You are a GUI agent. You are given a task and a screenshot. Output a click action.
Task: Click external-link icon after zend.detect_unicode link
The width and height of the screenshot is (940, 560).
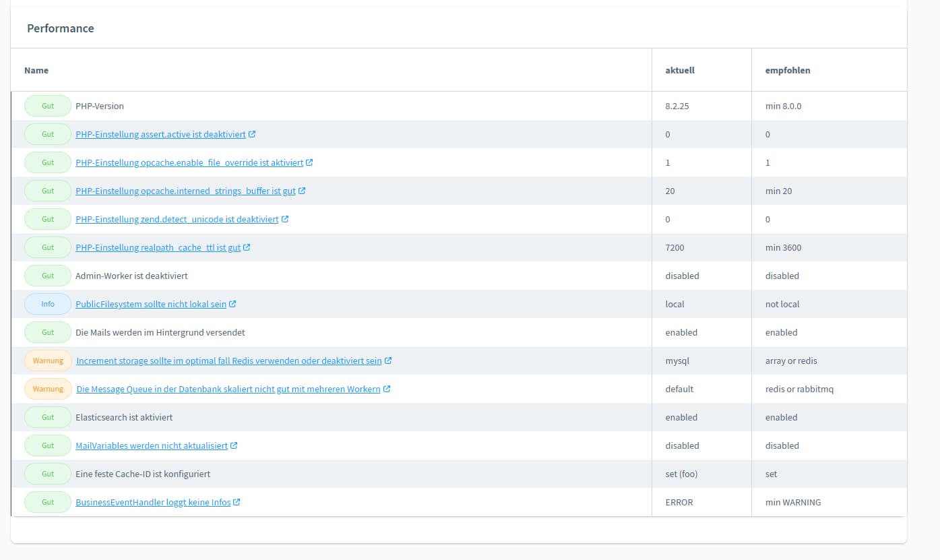tap(285, 219)
